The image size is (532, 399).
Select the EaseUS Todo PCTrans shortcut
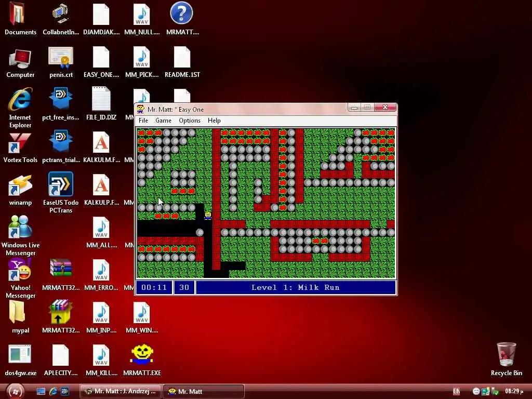(61, 193)
